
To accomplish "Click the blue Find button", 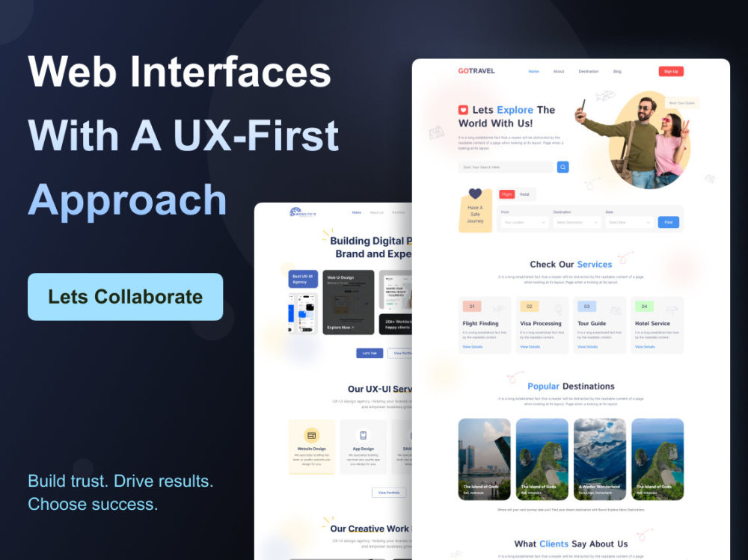I will tap(668, 222).
